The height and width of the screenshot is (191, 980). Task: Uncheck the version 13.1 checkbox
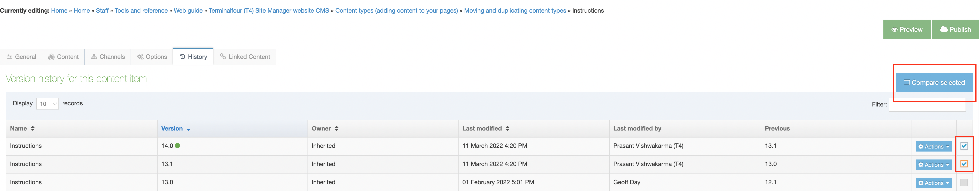[x=964, y=164]
